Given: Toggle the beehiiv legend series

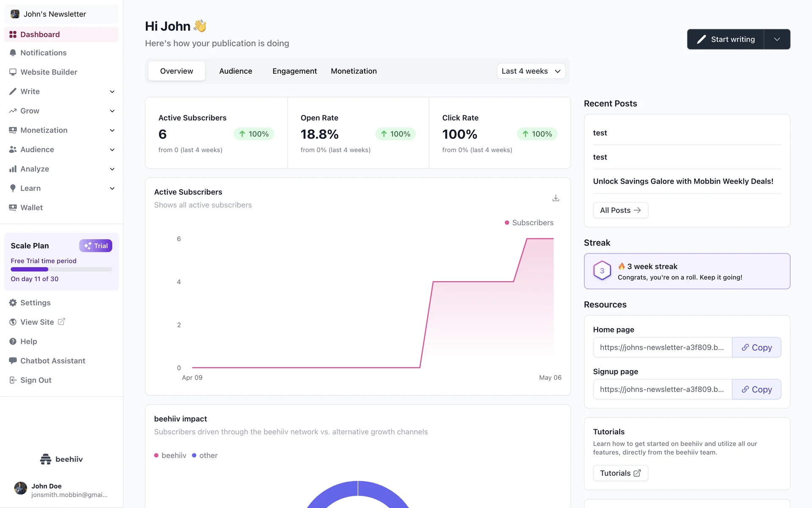Looking at the screenshot, I should pos(170,456).
